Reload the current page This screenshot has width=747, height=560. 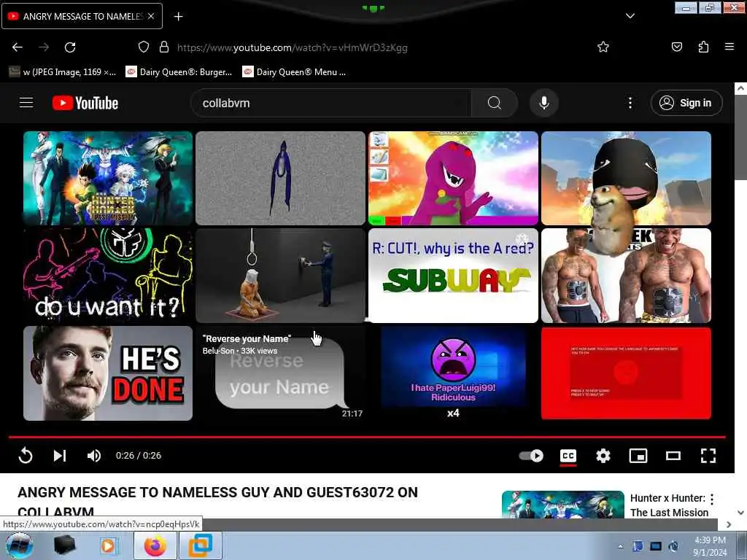70,47
